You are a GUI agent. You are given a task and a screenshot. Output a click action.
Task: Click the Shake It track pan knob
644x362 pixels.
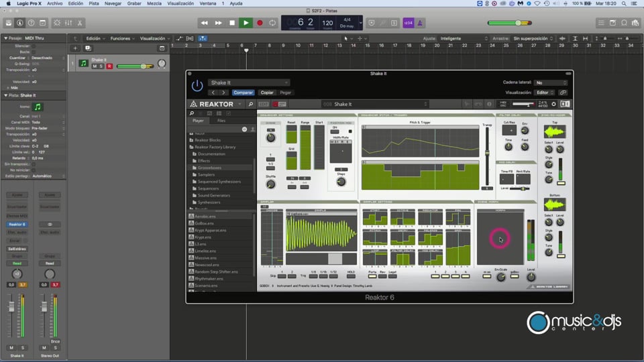coord(162,64)
